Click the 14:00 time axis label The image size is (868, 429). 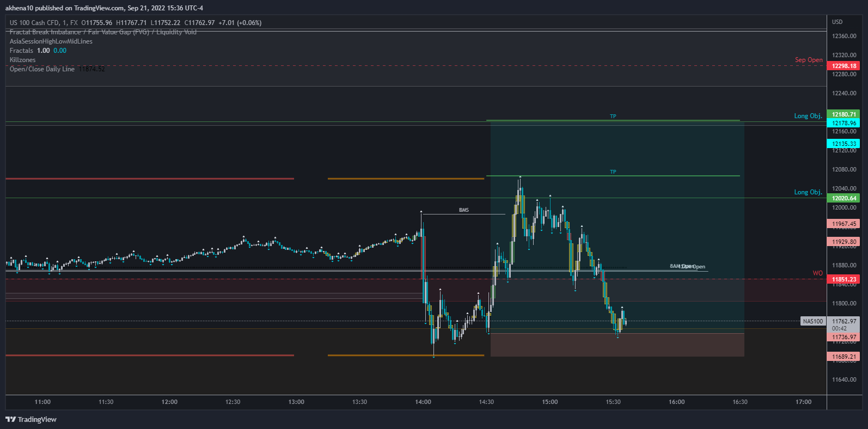[423, 402]
